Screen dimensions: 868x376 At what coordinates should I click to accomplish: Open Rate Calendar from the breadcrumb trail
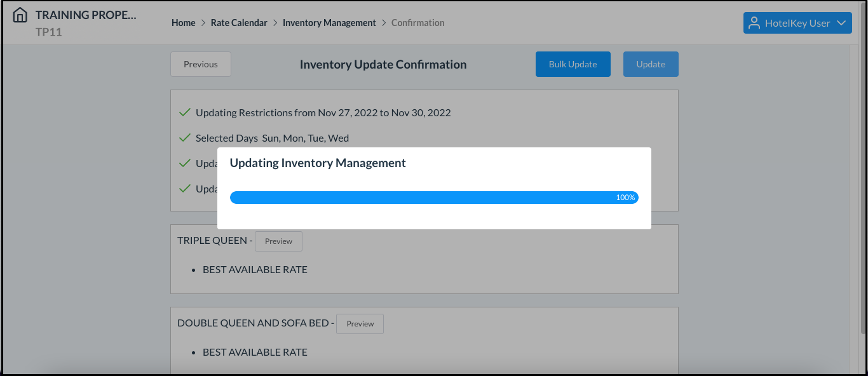tap(239, 22)
